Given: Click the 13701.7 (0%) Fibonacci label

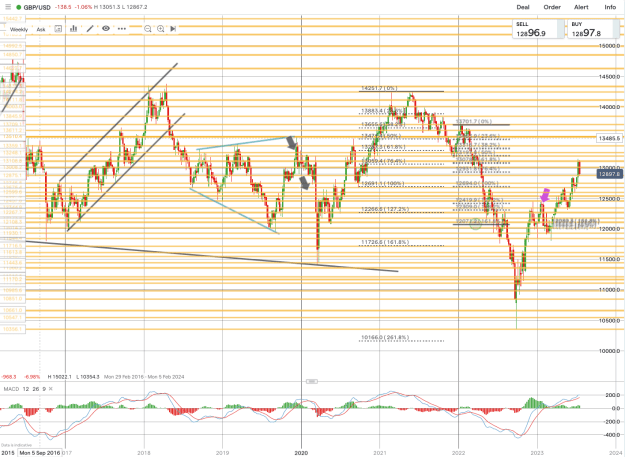Looking at the screenshot, I should point(474,121).
